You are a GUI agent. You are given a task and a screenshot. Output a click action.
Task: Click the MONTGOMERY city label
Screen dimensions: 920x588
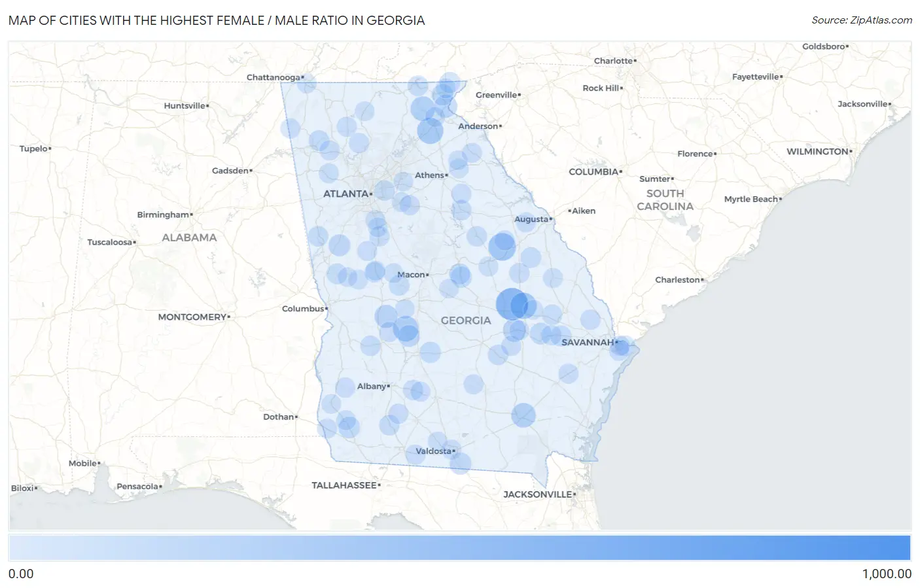(x=192, y=317)
